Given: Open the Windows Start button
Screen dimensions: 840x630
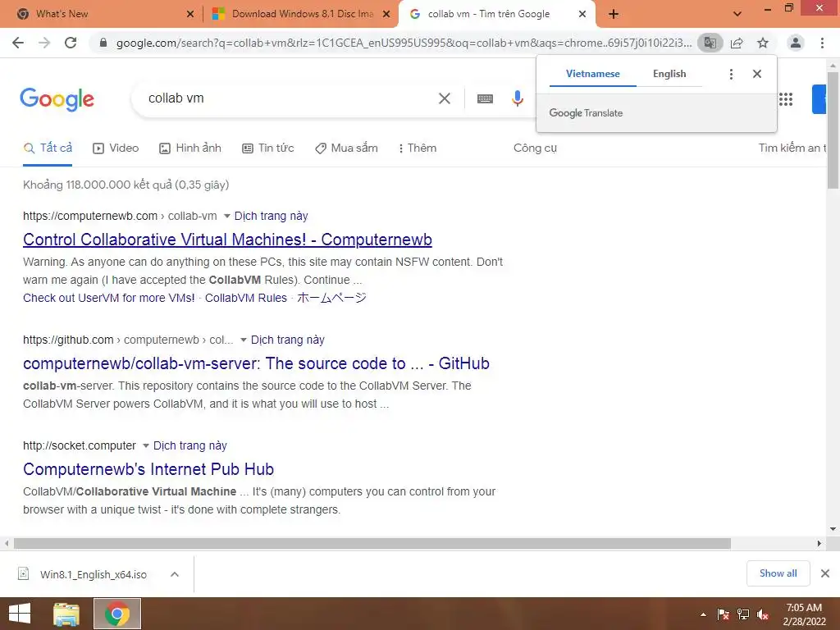Looking at the screenshot, I should coord(20,614).
